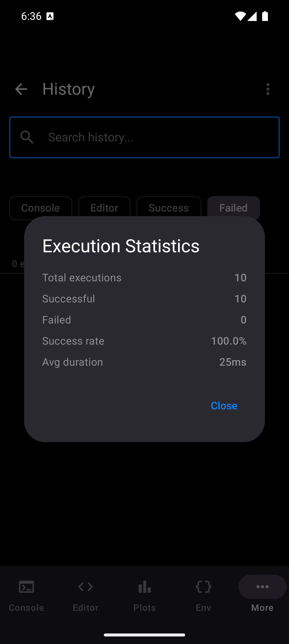Open the Console terminal icon
Viewport: 289px width, 644px height.
[26, 587]
